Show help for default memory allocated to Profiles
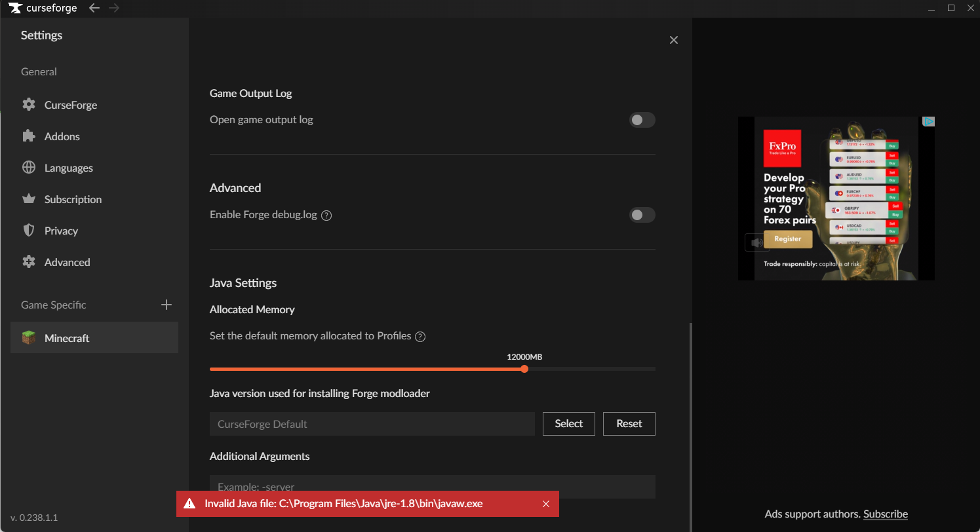This screenshot has width=980, height=532. tap(421, 337)
